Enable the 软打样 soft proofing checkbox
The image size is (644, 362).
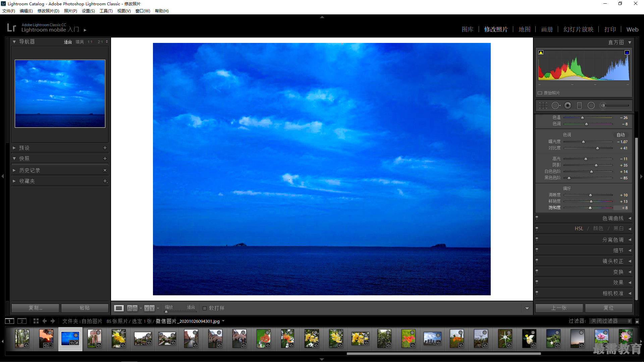(205, 308)
